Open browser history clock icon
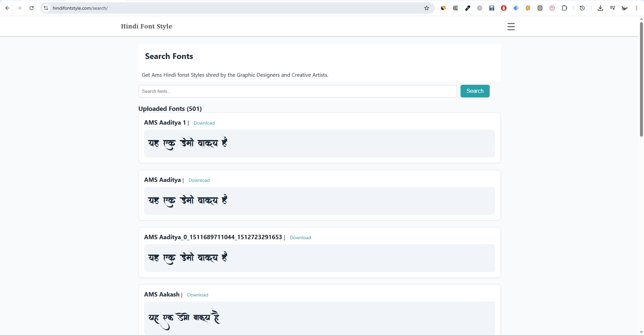The image size is (644, 335). [x=582, y=8]
